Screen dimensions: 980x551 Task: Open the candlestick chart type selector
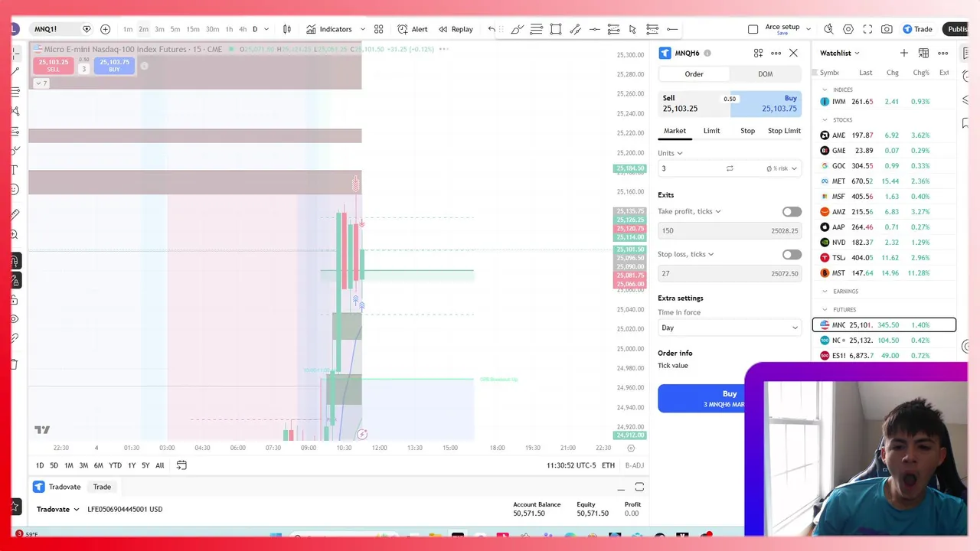coord(287,29)
